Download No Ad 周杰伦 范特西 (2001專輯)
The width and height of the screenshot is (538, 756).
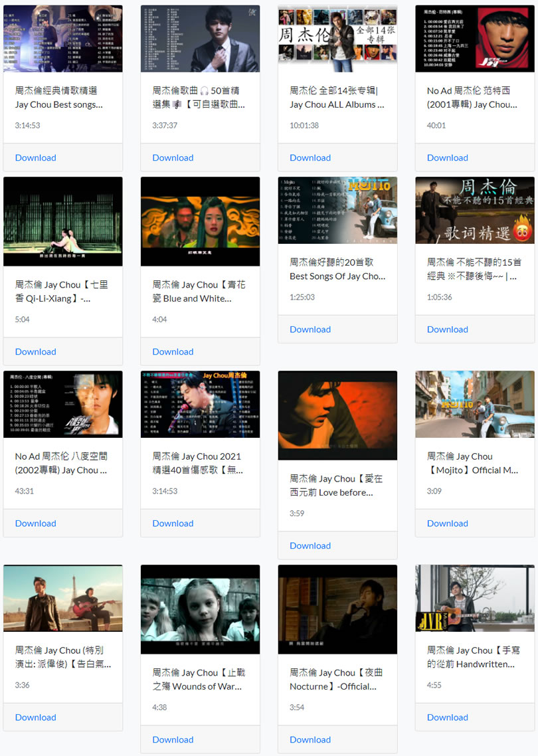point(448,157)
